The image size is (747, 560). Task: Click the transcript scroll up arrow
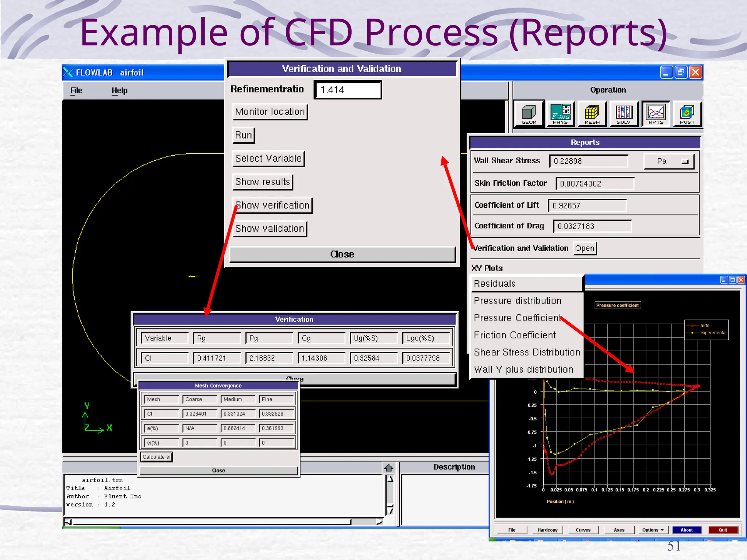click(390, 479)
